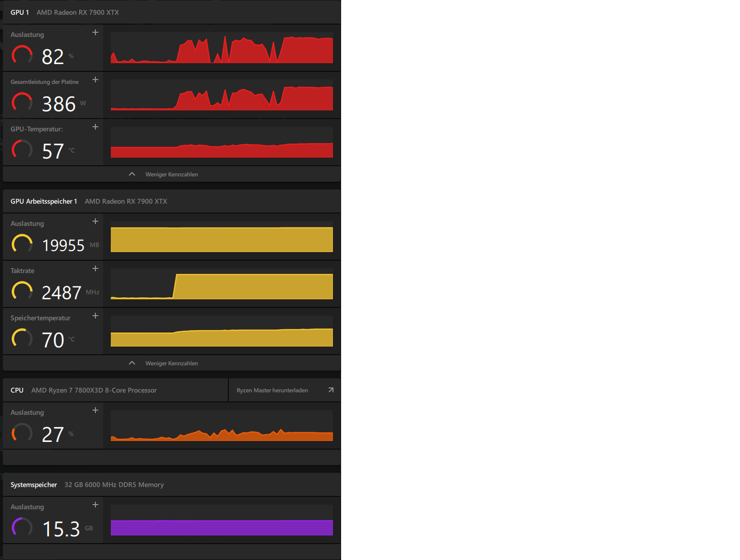Click 'Weniger Kennzahlen' under GPU Arbeitsspeicher 1
Screen dimensions: 740x560
click(x=172, y=363)
